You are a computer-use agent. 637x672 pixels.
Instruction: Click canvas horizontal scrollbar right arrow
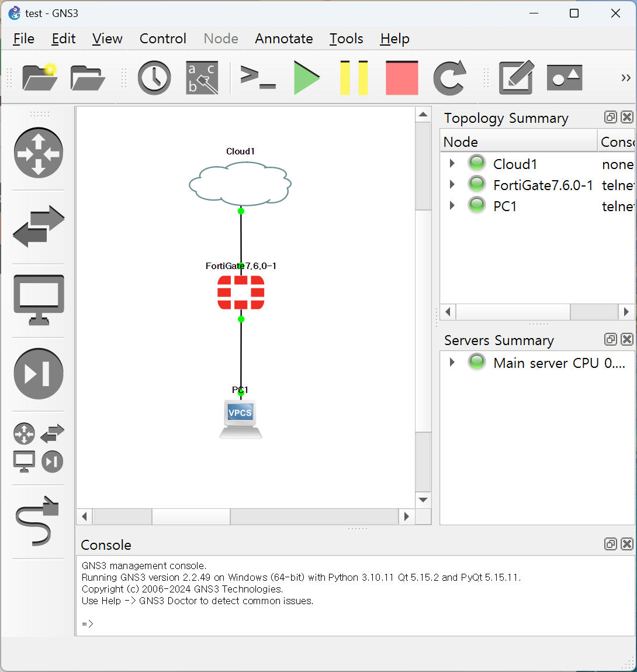pyautogui.click(x=407, y=516)
